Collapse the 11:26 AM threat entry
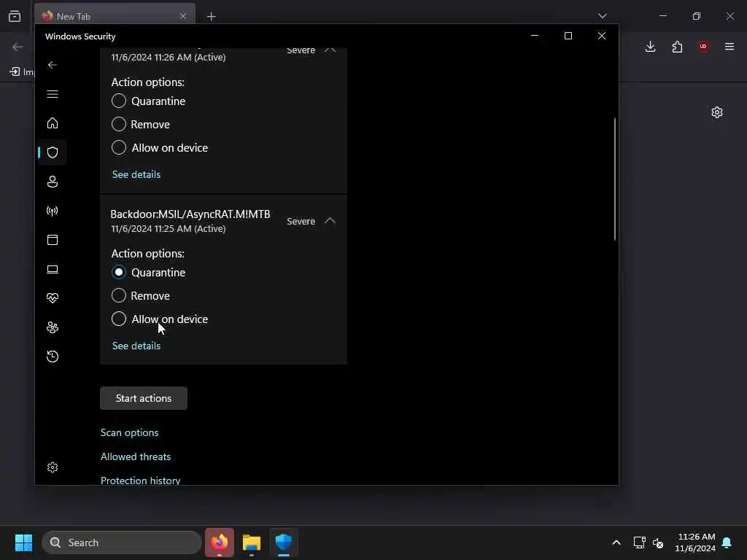Screen dimensions: 747x560 click(330, 50)
